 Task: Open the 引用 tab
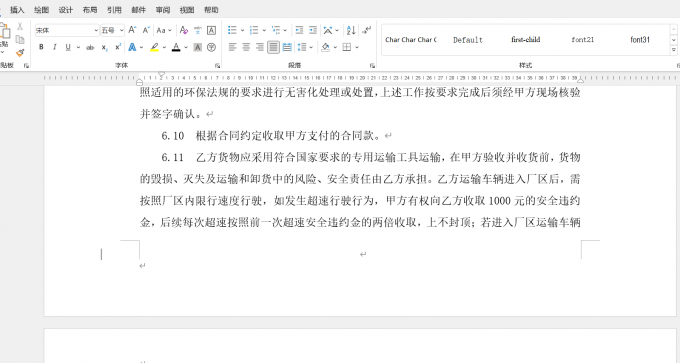click(114, 10)
